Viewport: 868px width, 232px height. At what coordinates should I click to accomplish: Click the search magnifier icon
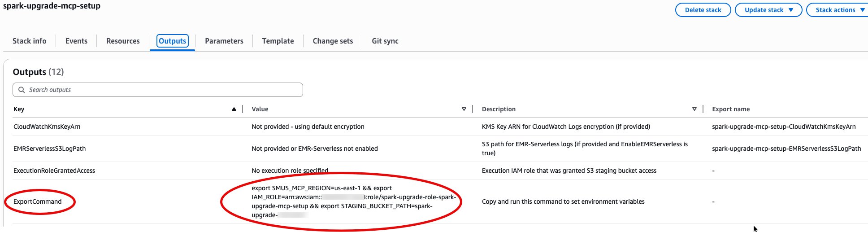pyautogui.click(x=22, y=90)
